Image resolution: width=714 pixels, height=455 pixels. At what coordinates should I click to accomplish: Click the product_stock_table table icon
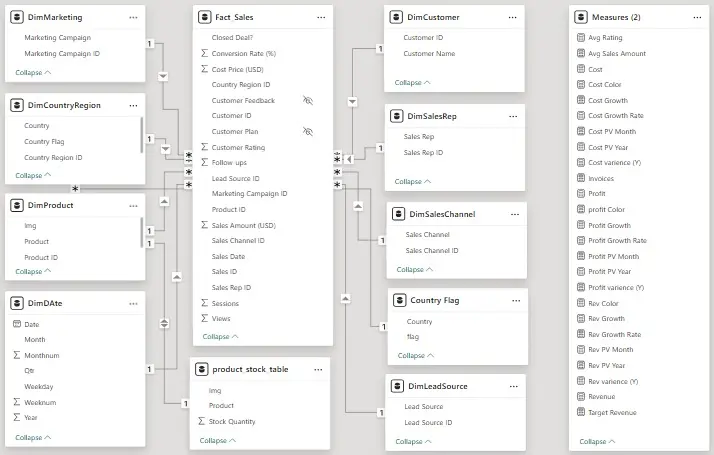(x=202, y=369)
